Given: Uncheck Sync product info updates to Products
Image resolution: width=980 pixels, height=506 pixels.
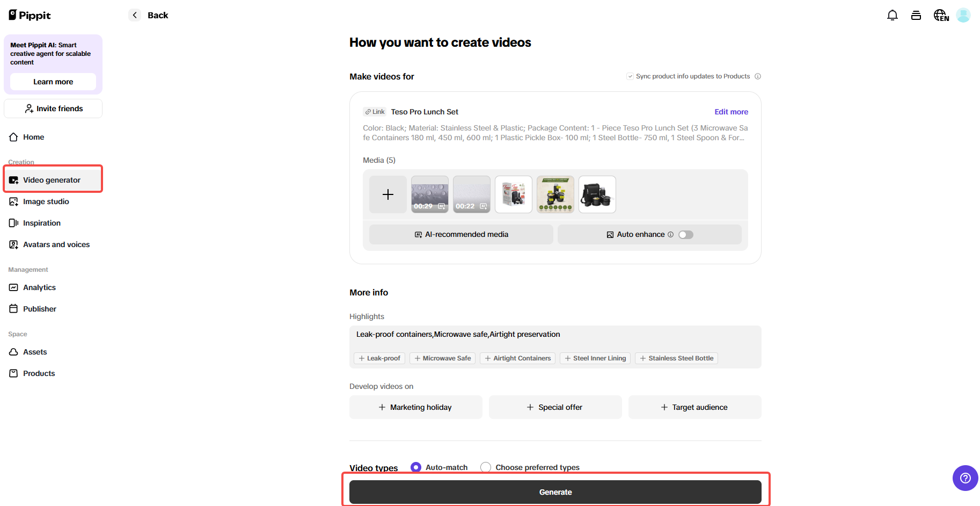Looking at the screenshot, I should (x=630, y=76).
